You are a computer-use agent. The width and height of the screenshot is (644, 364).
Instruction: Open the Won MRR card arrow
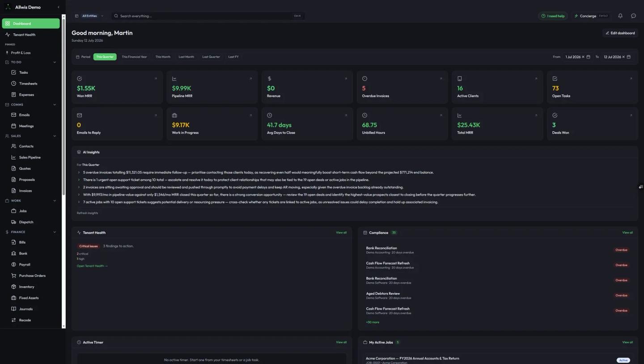click(156, 79)
